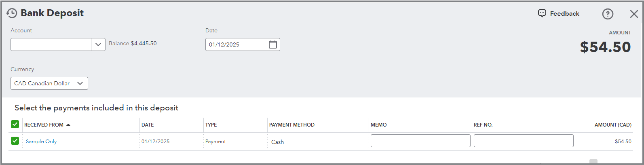Toggle the select-all payments checkbox
644x165 pixels.
[x=15, y=124]
